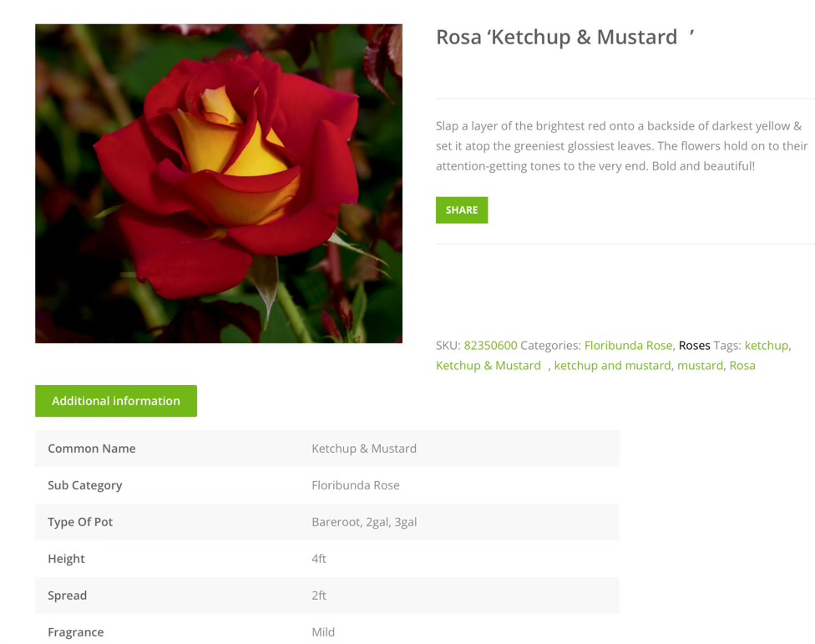This screenshot has height=644, width=815.
Task: Open the 'Rosa' tag link
Action: coord(742,365)
